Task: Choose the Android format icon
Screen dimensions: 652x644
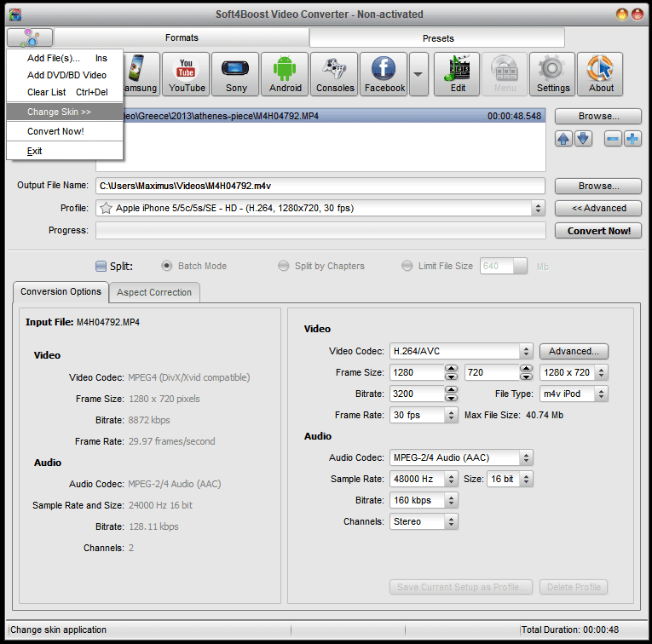Action: [285, 74]
